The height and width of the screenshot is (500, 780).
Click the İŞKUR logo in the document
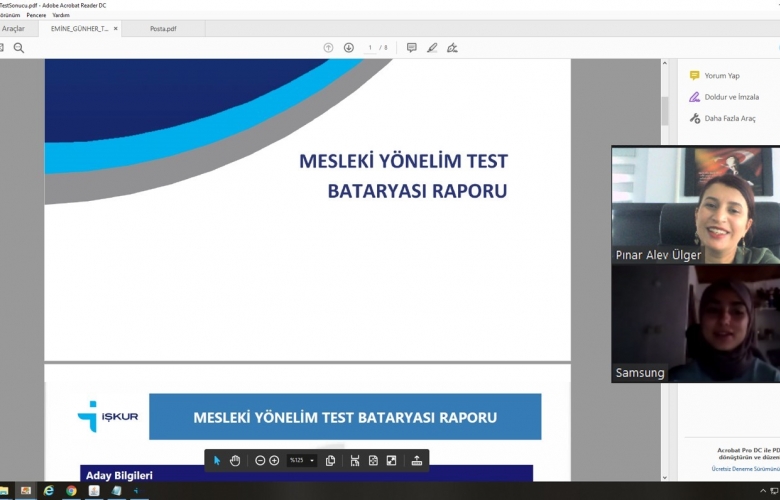click(x=108, y=416)
